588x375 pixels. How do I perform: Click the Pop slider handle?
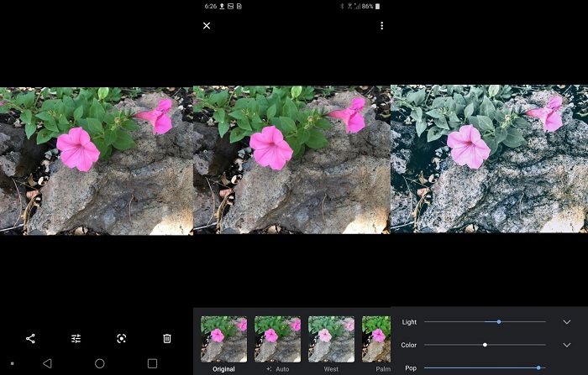point(538,368)
